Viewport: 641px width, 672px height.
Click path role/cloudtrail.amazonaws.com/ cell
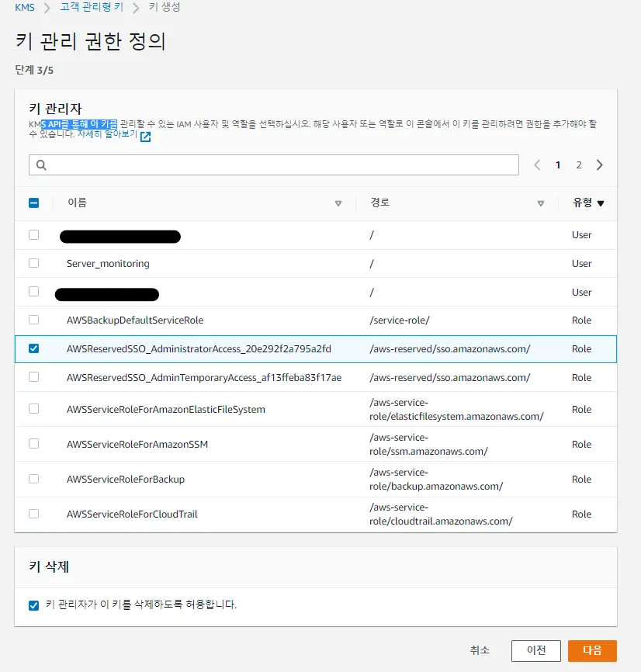[x=441, y=514]
